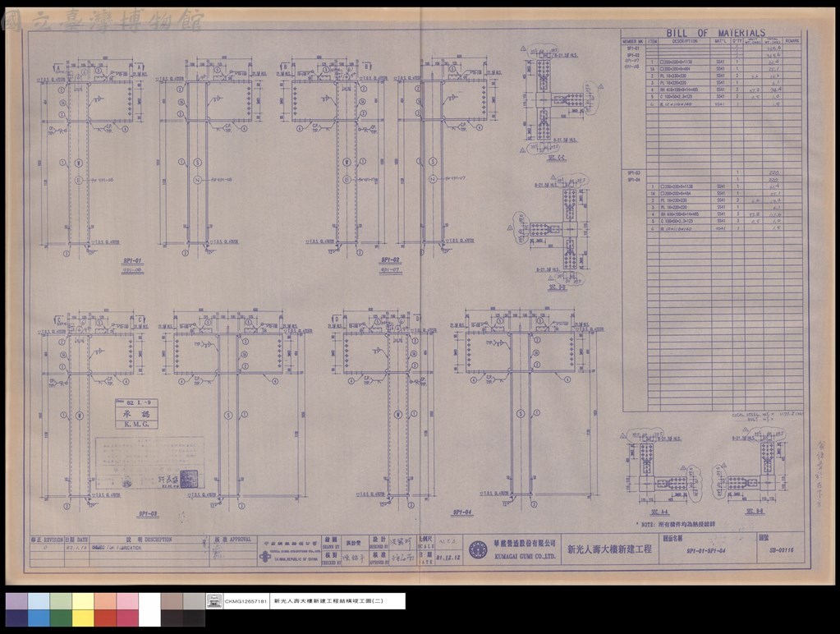Pick the medium blue color swatch

39,618
